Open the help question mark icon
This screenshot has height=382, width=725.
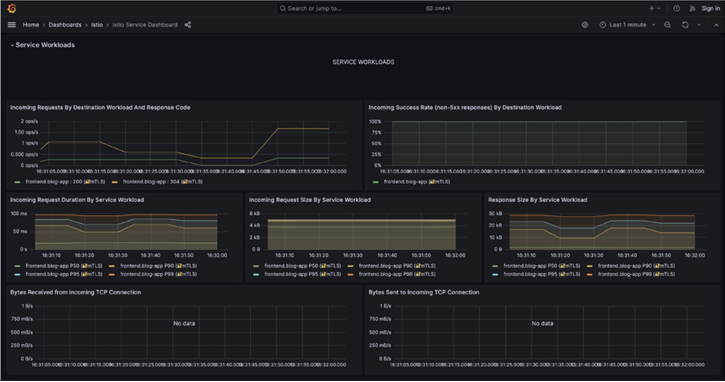click(676, 8)
